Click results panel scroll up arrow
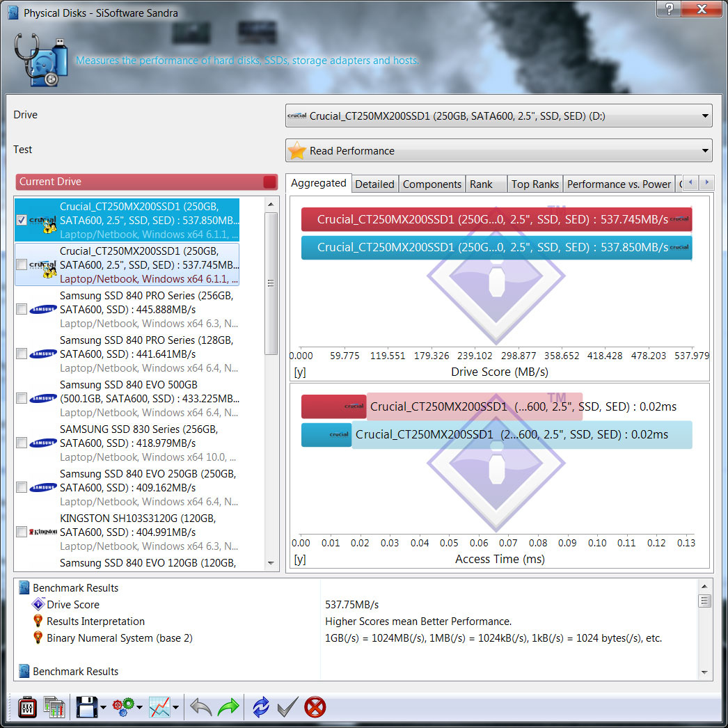The height and width of the screenshot is (728, 728). [x=704, y=587]
